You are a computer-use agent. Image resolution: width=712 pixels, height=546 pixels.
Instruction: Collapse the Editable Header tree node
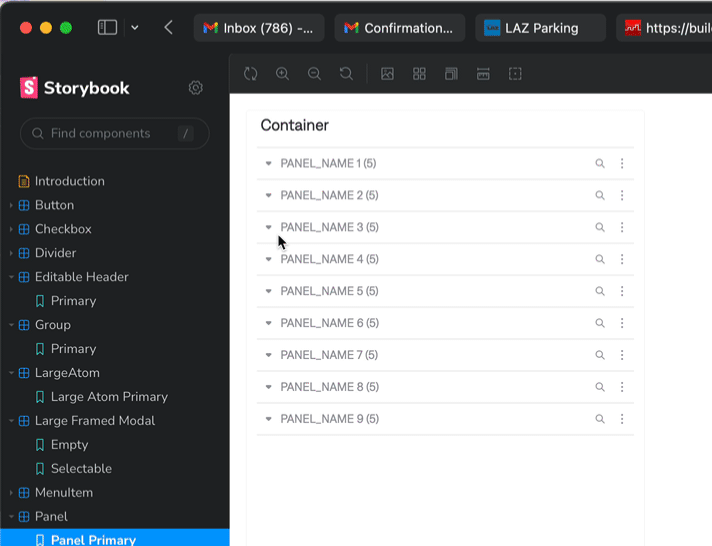click(x=11, y=277)
